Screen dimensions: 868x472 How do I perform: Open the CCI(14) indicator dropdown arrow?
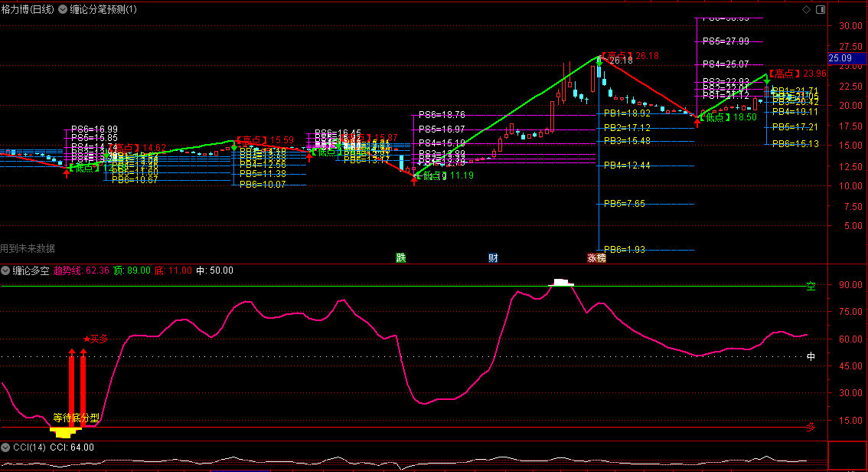coord(5,447)
